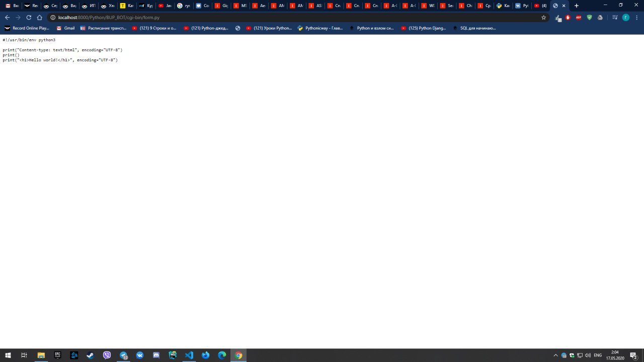Viewport: 644px width, 362px height.
Task: Bookmark this page with the star icon
Action: [x=543, y=17]
